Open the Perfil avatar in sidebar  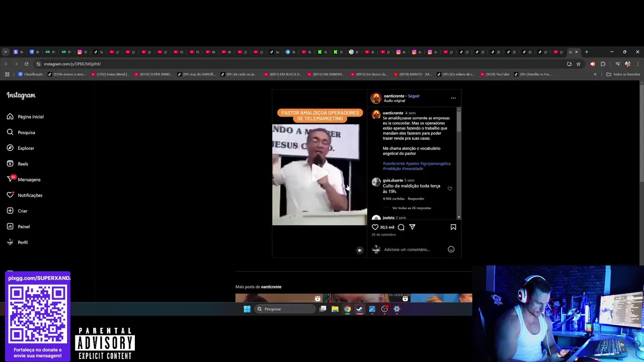point(10,242)
